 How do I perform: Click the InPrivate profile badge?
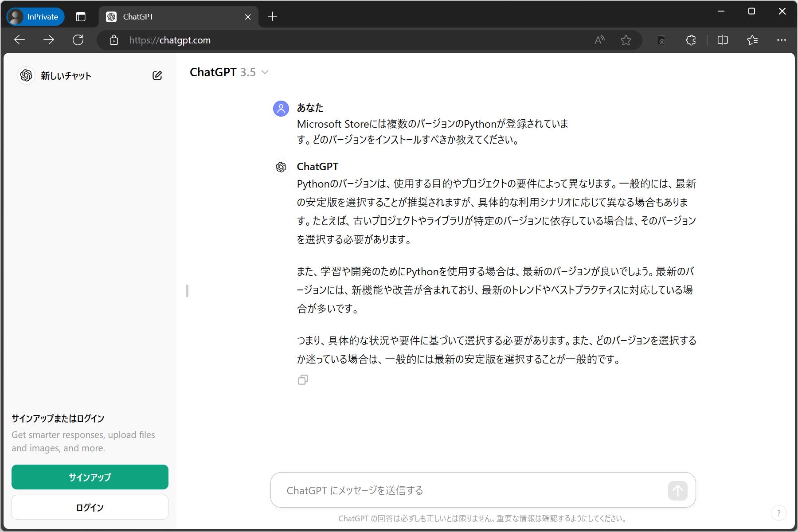coord(35,17)
